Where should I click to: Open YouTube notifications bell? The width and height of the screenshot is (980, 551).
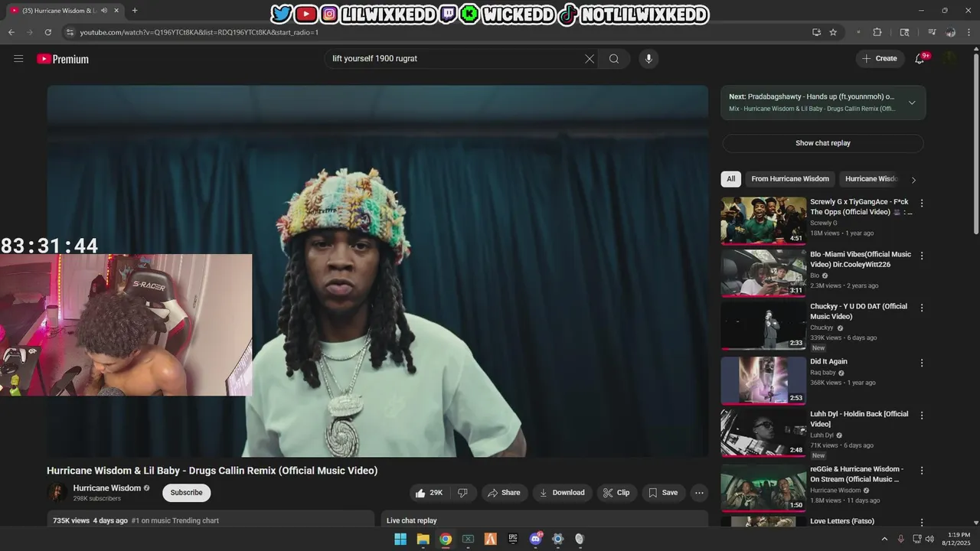[920, 59]
